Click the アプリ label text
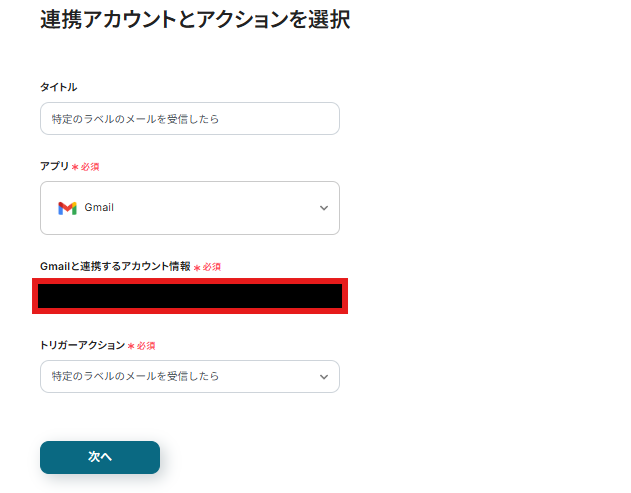 [54, 166]
